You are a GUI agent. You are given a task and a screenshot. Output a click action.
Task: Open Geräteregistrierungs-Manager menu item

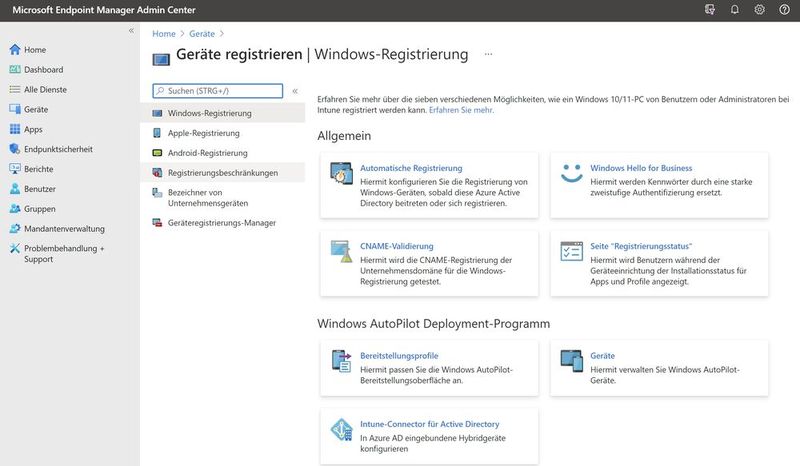pyautogui.click(x=222, y=223)
